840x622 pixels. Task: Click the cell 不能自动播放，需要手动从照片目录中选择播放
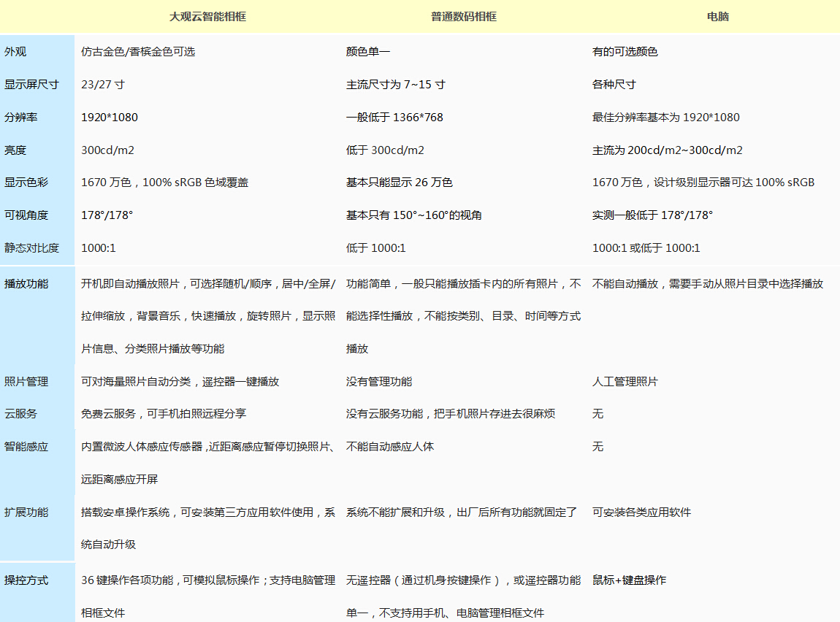point(708,284)
